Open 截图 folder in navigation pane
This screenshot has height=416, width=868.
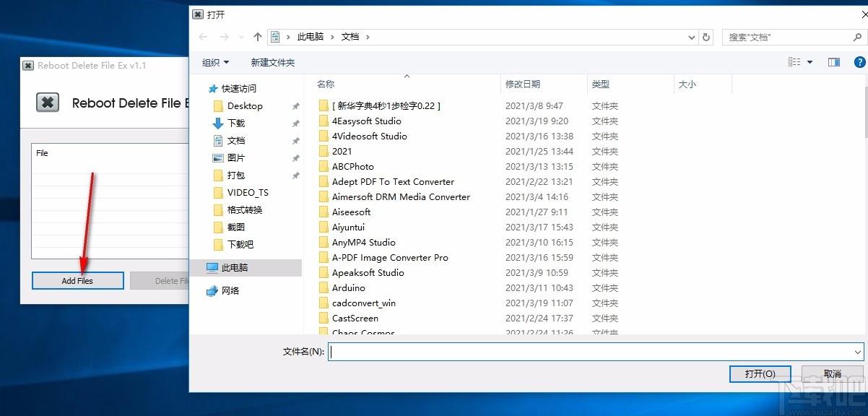coord(236,227)
